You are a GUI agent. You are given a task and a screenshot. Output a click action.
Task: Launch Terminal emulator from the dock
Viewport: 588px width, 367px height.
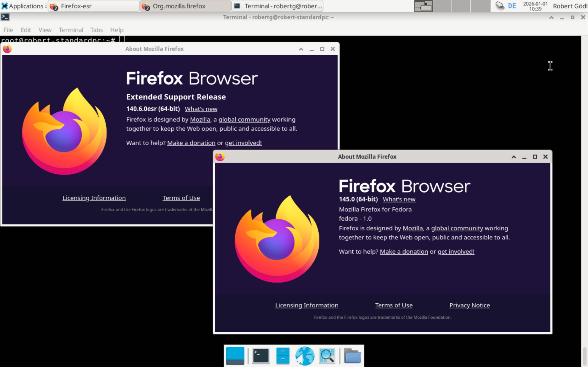pos(260,356)
